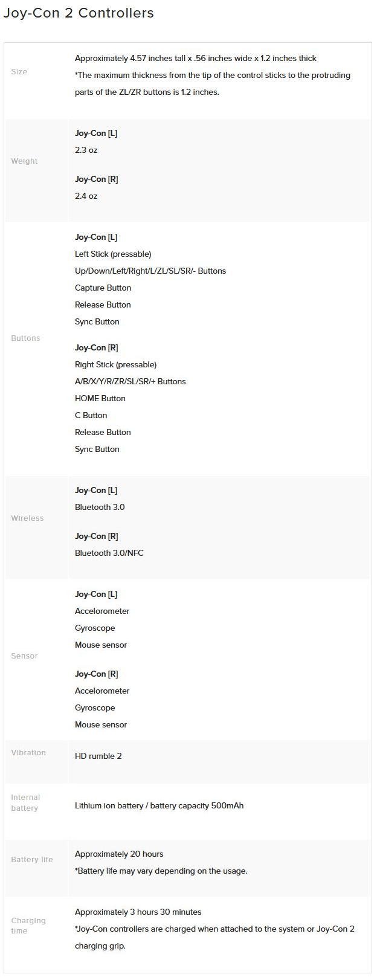Click the Vibration row label

(x=28, y=753)
